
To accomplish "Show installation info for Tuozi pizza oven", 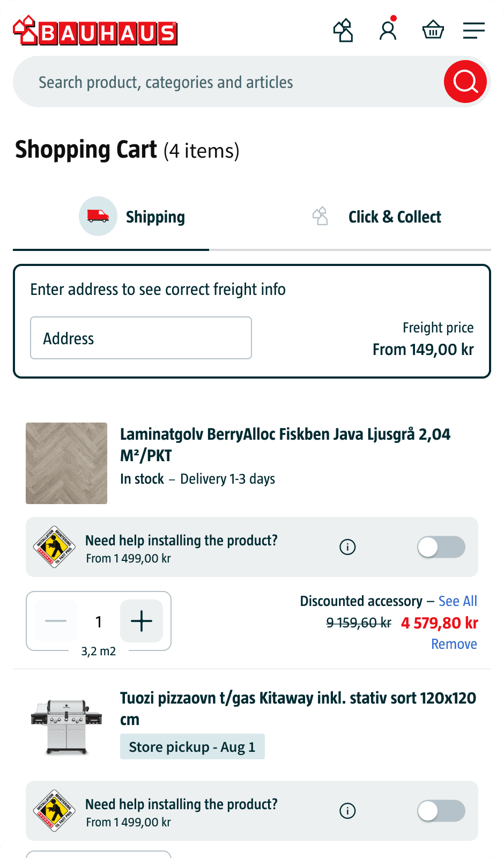I will pos(347,811).
